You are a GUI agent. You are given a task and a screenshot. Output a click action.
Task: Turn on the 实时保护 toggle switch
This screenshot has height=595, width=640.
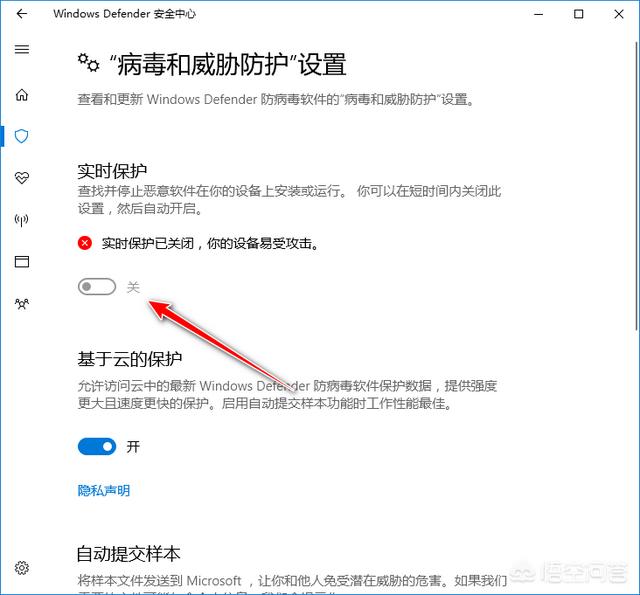[97, 287]
